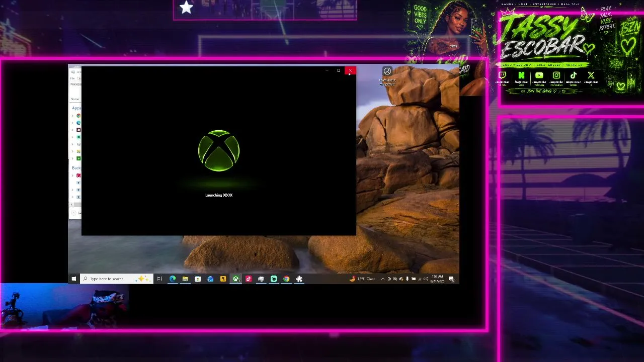Open the teal taskbar app icon

click(274, 279)
